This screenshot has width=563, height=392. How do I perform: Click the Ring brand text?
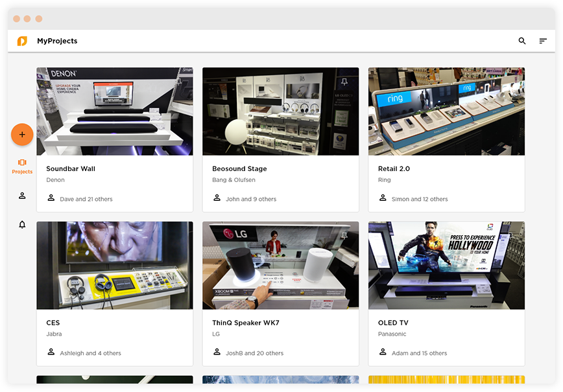tap(384, 179)
